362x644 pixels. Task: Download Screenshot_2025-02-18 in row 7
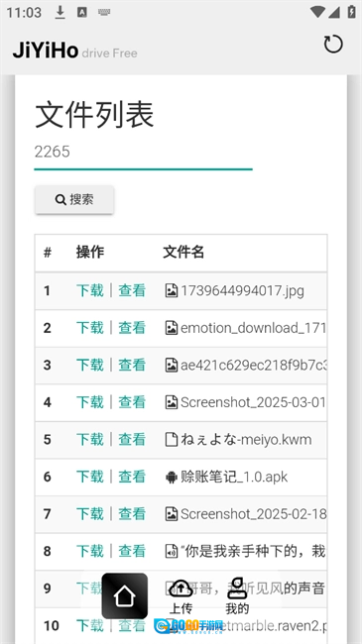tap(89, 514)
